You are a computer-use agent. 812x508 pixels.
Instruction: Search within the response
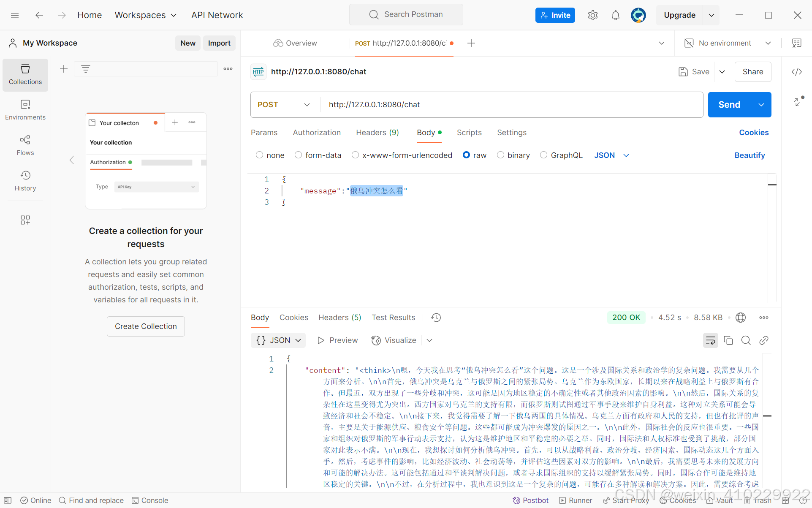tap(746, 340)
